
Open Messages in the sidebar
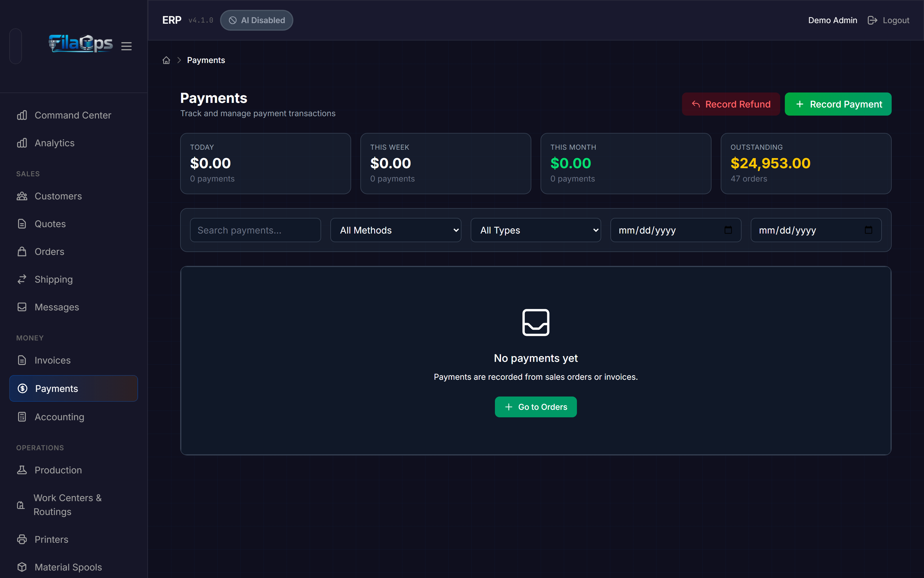click(73, 307)
